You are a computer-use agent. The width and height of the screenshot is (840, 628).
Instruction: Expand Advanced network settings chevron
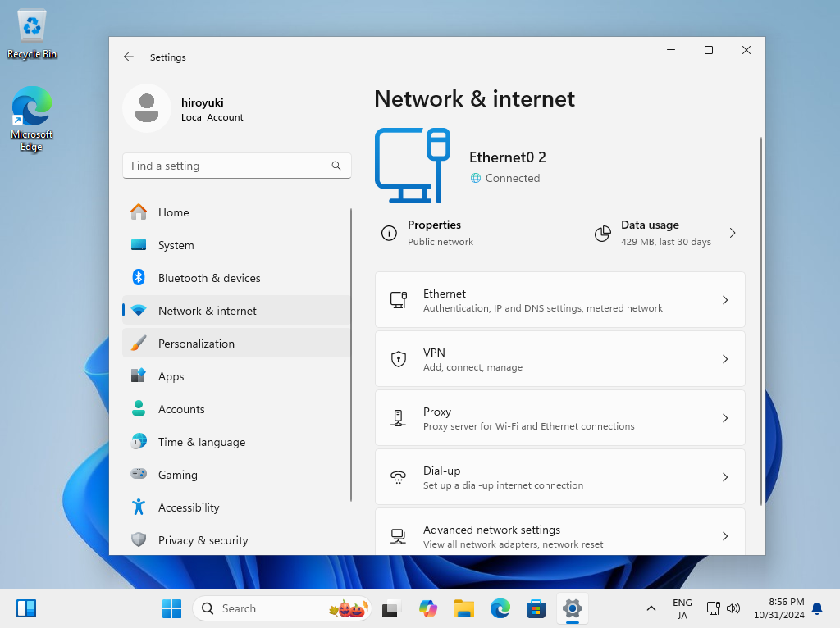pyautogui.click(x=725, y=536)
